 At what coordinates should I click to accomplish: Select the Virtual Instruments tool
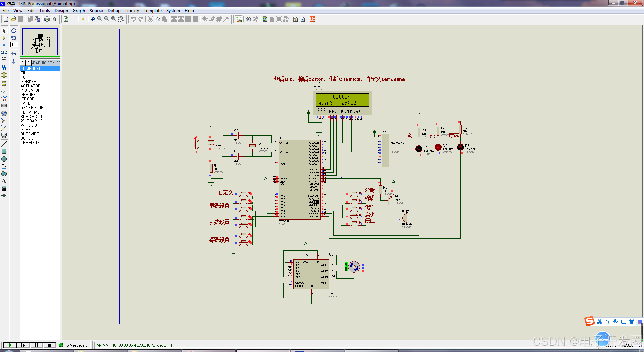[x=4, y=135]
